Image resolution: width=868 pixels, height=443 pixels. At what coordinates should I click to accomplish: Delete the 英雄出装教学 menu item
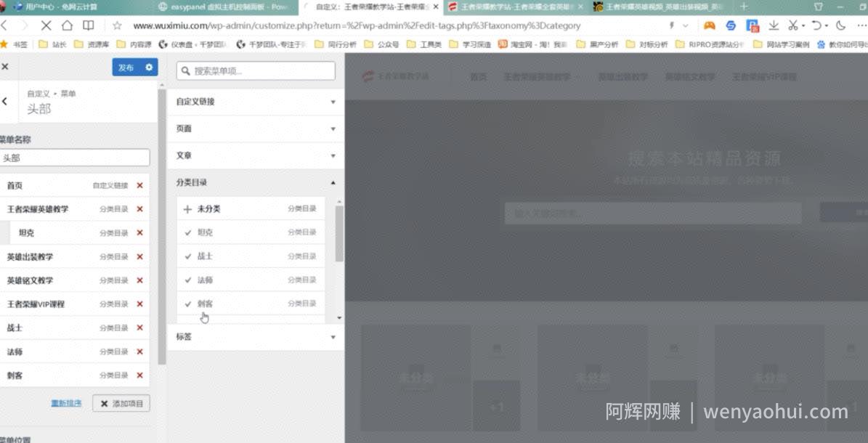tap(139, 257)
